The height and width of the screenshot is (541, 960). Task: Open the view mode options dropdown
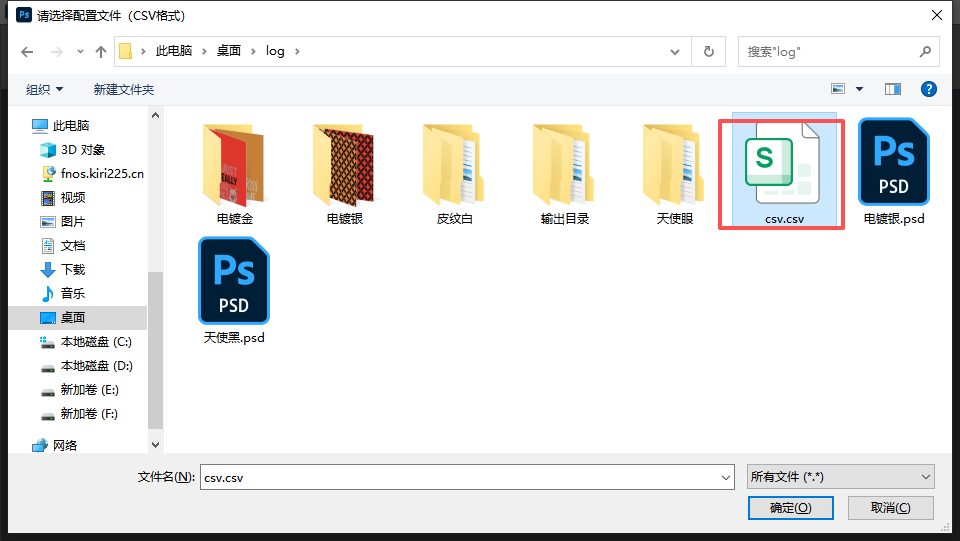point(859,89)
